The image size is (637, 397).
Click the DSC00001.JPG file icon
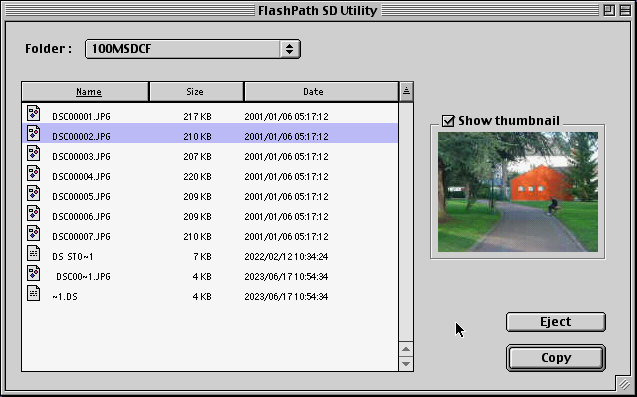pos(34,113)
